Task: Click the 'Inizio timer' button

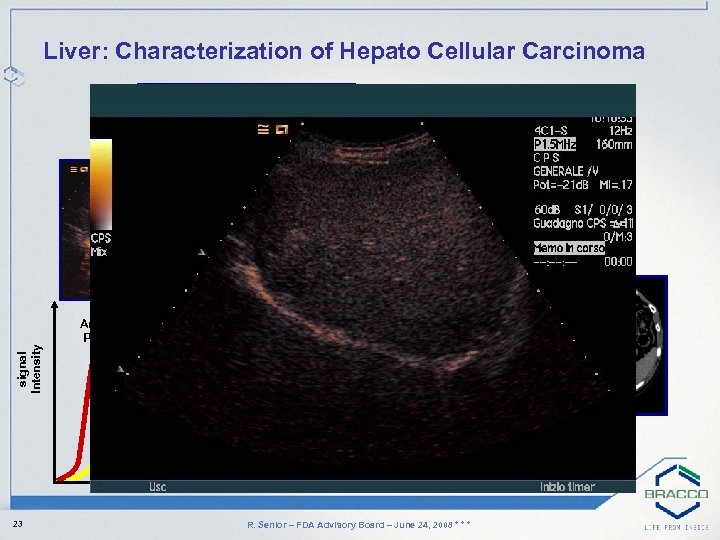Action: [567, 486]
